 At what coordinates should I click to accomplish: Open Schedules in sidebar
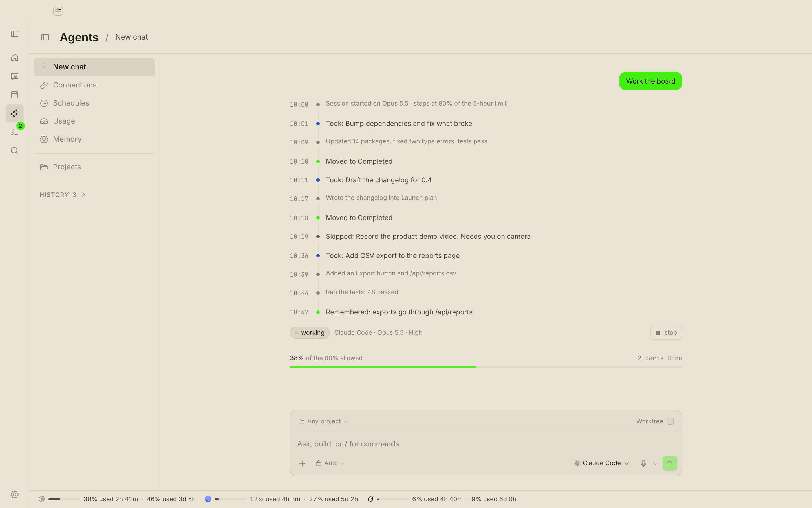94,103
